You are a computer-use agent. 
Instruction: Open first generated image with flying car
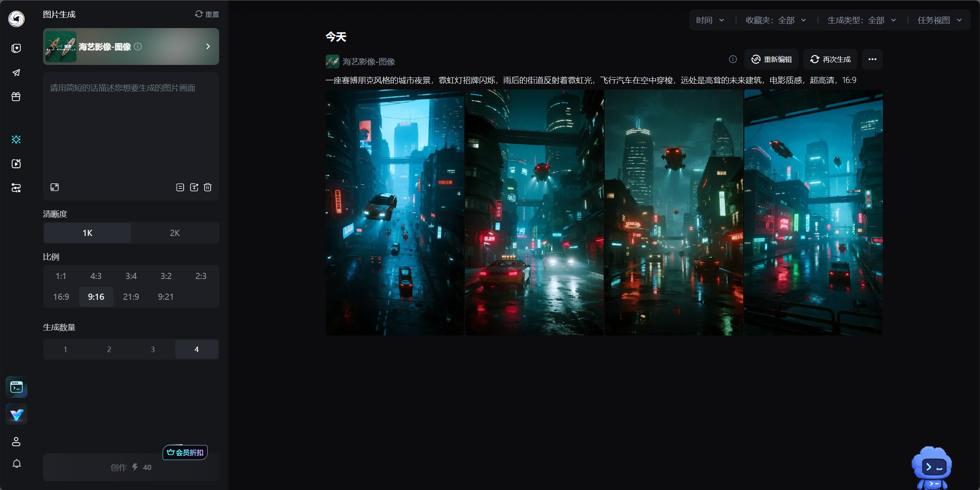[x=395, y=213]
